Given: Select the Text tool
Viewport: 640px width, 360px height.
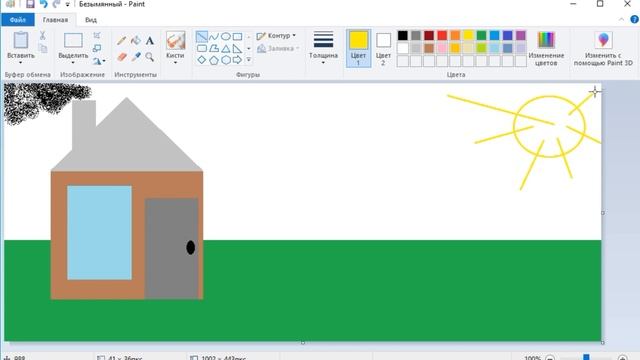Looking at the screenshot, I should click(150, 40).
